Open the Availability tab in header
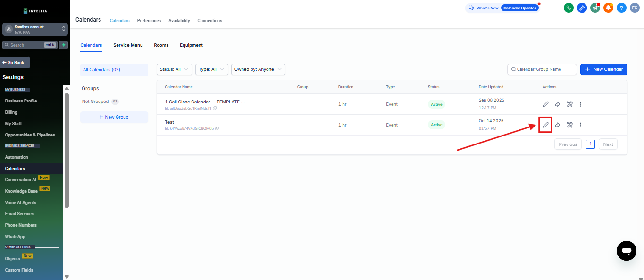Screen dimensions: 644x280 [x=179, y=21]
